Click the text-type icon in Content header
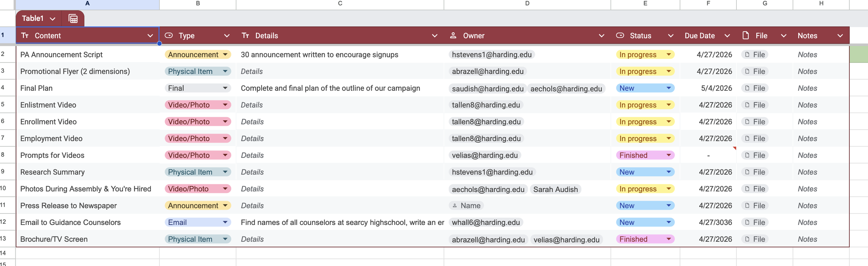Screen dimensions: 868x266 coord(25,35)
